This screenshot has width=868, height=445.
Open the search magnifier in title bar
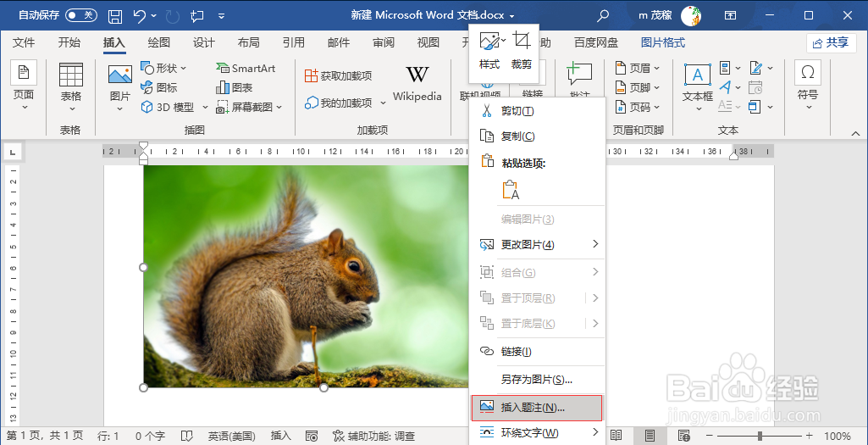click(603, 15)
